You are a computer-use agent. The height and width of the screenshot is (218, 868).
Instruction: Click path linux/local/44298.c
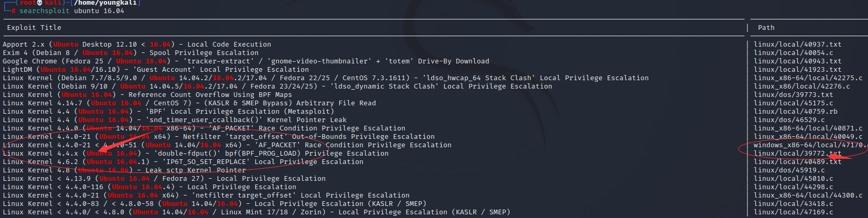(x=793, y=187)
